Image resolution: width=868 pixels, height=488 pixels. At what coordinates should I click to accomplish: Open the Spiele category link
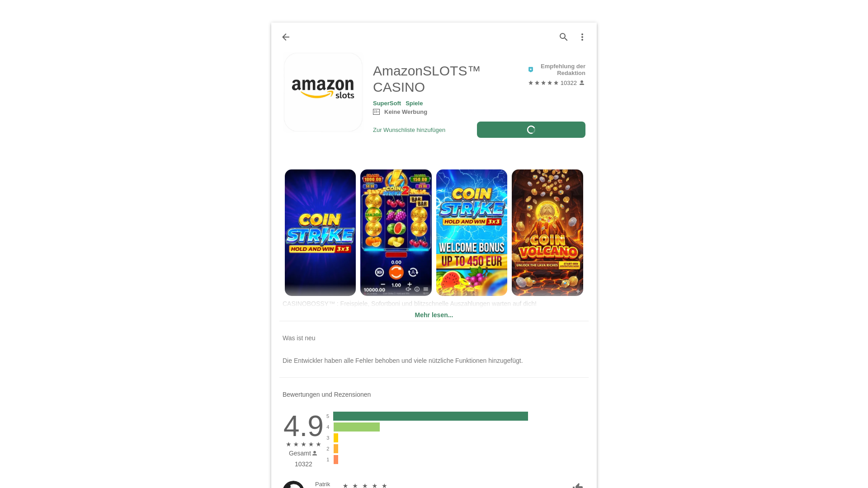414,103
